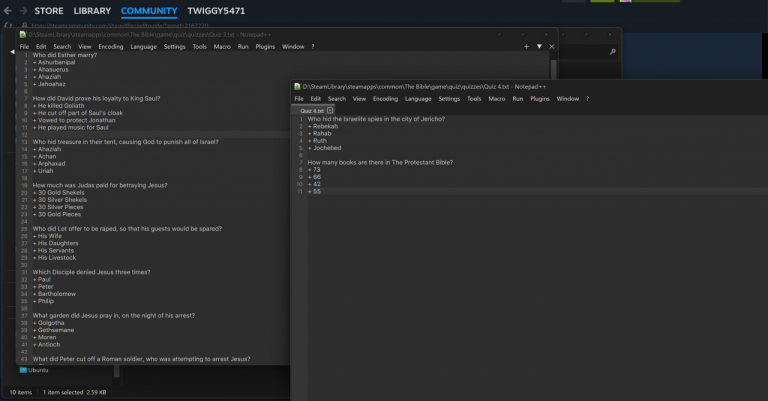Close the Quiz 4.txt tab with its close icon
The width and height of the screenshot is (768, 401).
330,109
